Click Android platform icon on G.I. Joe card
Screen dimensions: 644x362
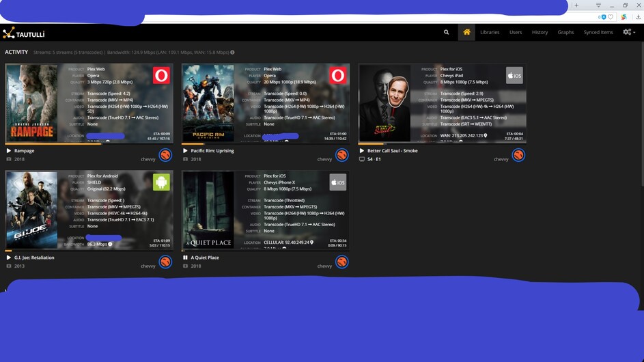[161, 182]
